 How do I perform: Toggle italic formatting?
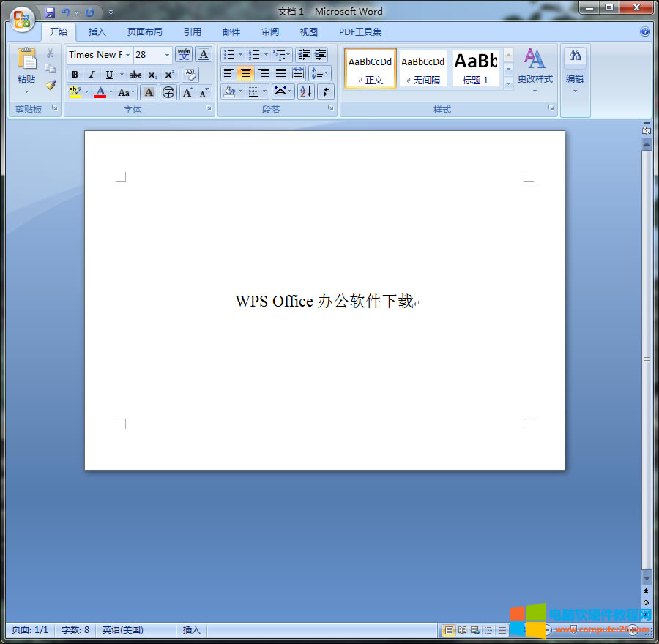[x=92, y=75]
